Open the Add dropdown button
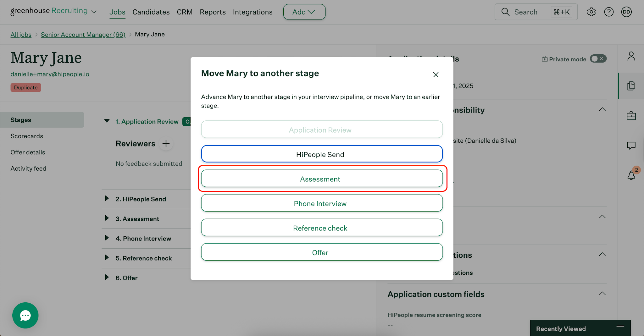 (304, 12)
